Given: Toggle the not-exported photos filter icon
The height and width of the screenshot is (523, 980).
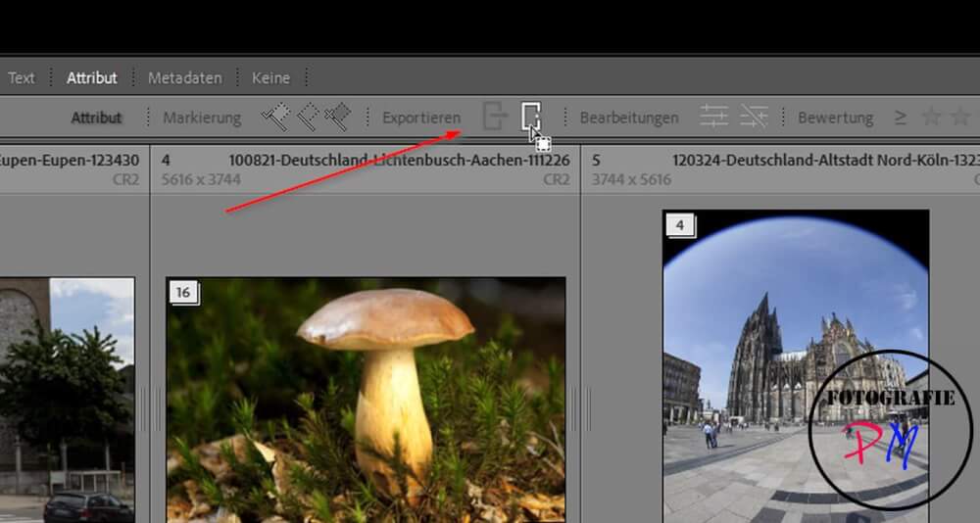Looking at the screenshot, I should 531,117.
